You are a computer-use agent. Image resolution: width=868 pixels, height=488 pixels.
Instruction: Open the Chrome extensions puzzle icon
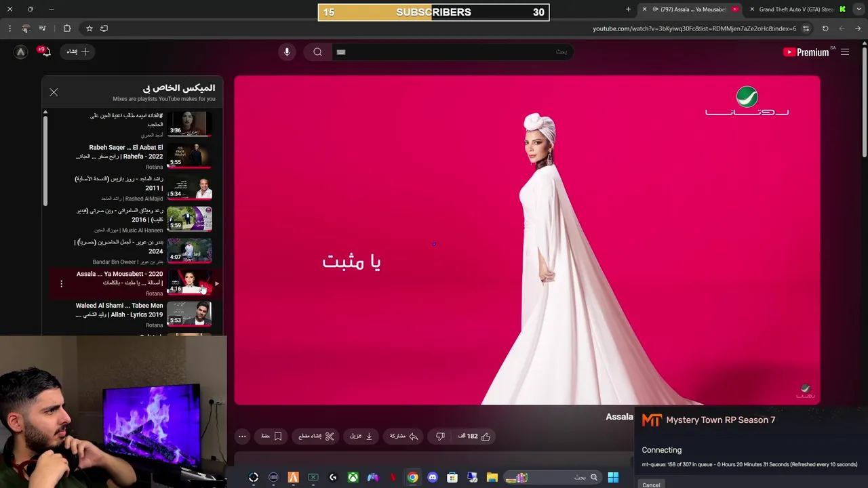click(x=67, y=28)
